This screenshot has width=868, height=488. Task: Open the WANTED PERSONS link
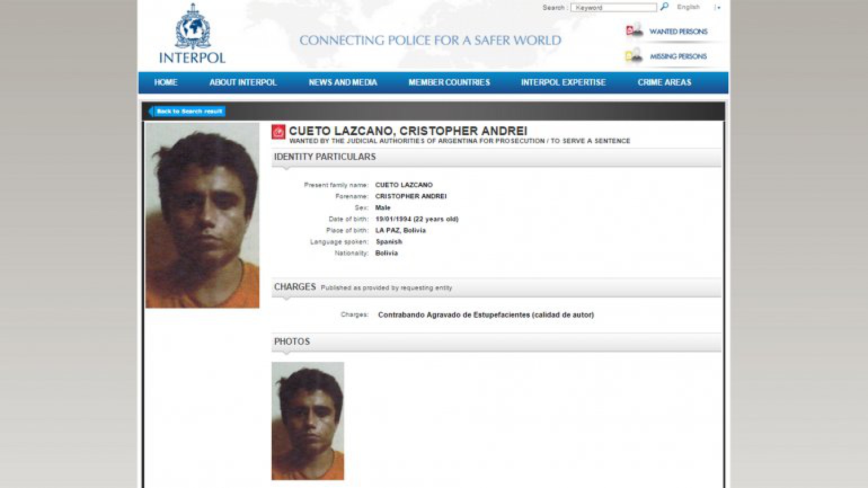click(678, 32)
